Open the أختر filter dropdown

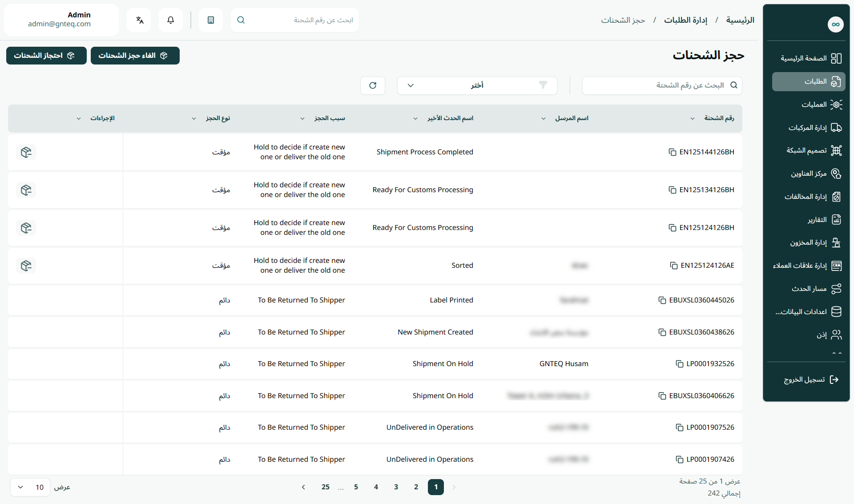[477, 85]
